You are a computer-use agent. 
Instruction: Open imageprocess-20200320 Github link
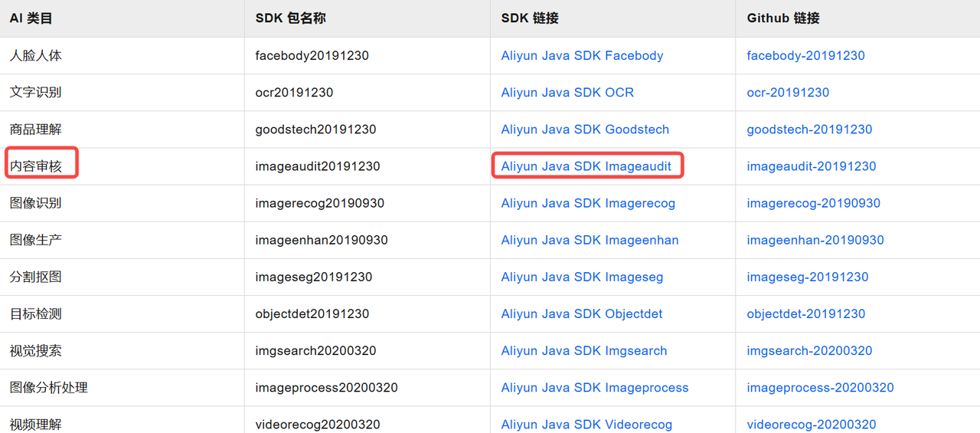[x=820, y=387]
